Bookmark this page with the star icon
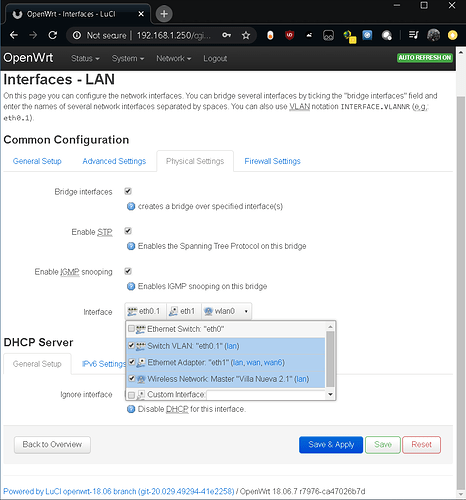Viewport: 466px width, 500px height. coord(246,35)
